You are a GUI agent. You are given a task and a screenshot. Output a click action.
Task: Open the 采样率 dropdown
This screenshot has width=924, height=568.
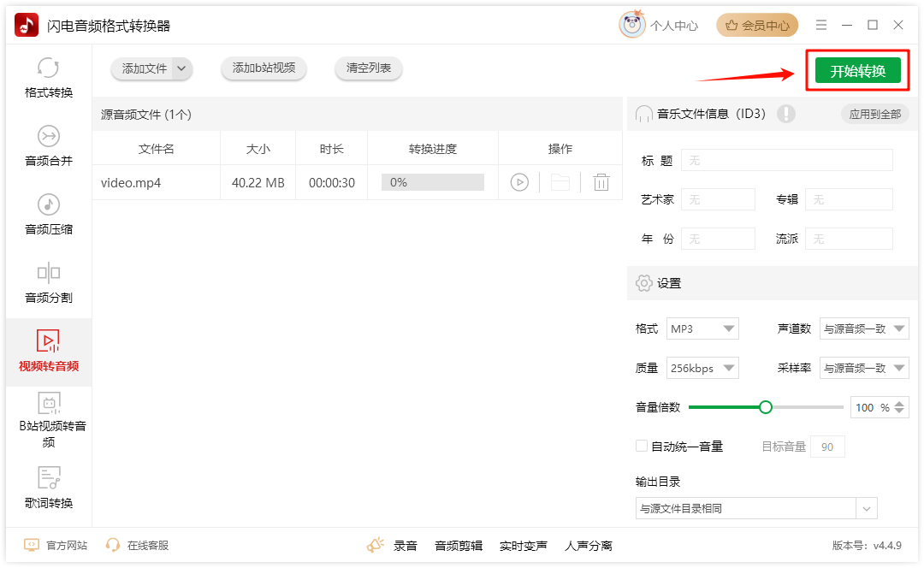[x=864, y=368]
